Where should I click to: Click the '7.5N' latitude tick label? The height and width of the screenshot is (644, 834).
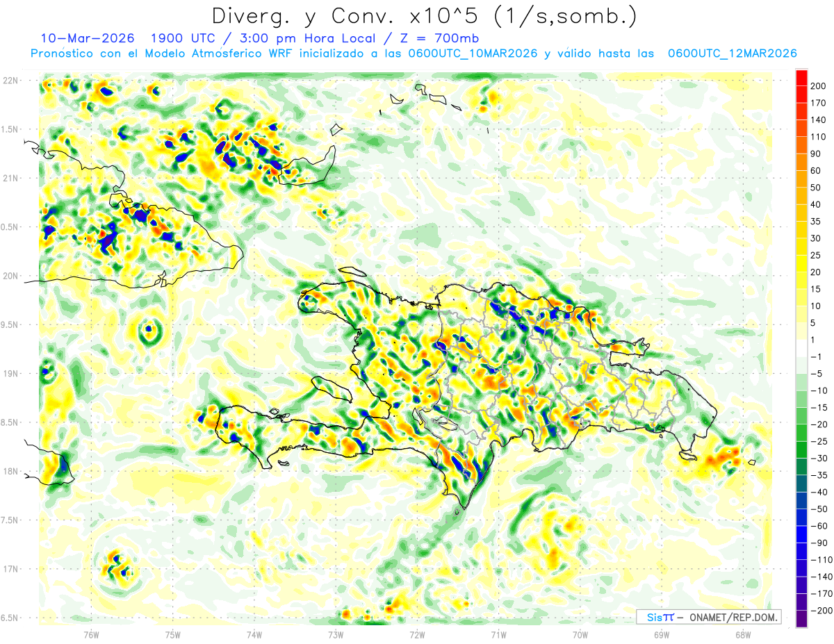[10, 520]
